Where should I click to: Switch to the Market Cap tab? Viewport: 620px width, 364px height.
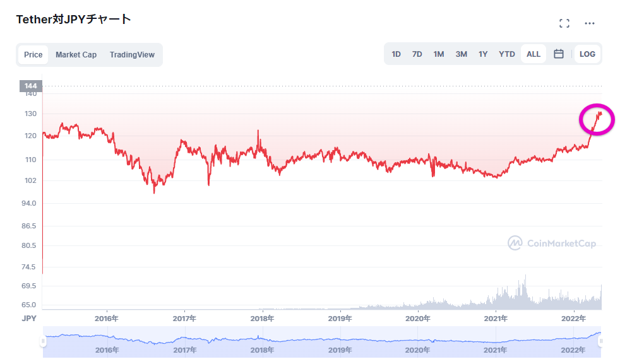click(76, 55)
